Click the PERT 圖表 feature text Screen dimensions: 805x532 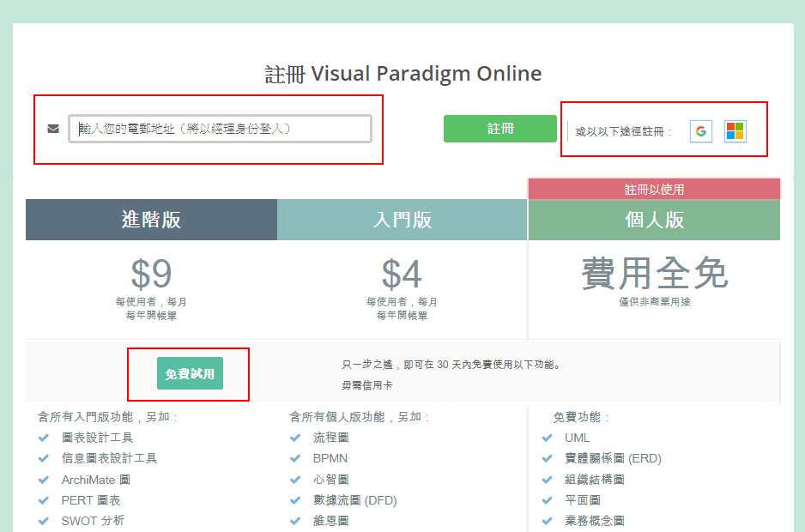tap(91, 500)
